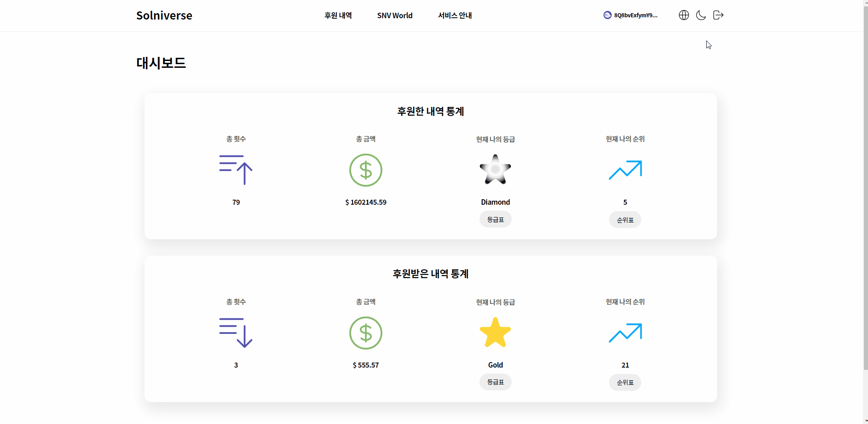Click the sort-up icon in 후원한 내역 통계
This screenshot has width=868, height=424.
(236, 170)
